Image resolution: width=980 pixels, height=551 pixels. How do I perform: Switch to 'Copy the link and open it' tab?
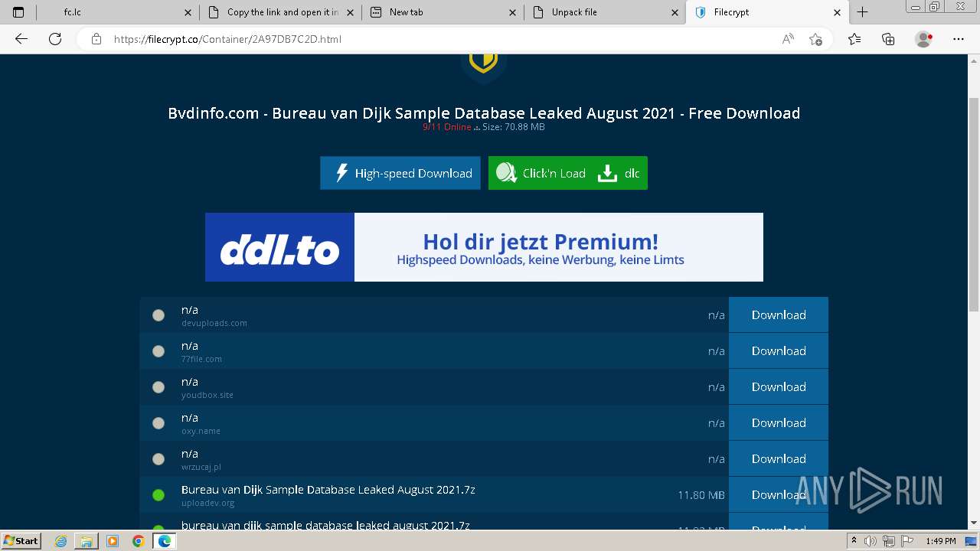point(280,12)
